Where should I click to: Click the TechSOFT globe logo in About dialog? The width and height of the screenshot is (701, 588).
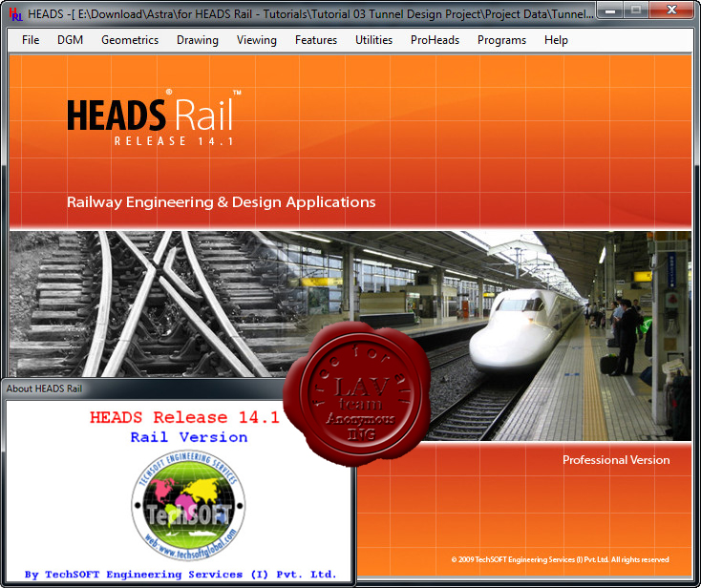[188, 505]
